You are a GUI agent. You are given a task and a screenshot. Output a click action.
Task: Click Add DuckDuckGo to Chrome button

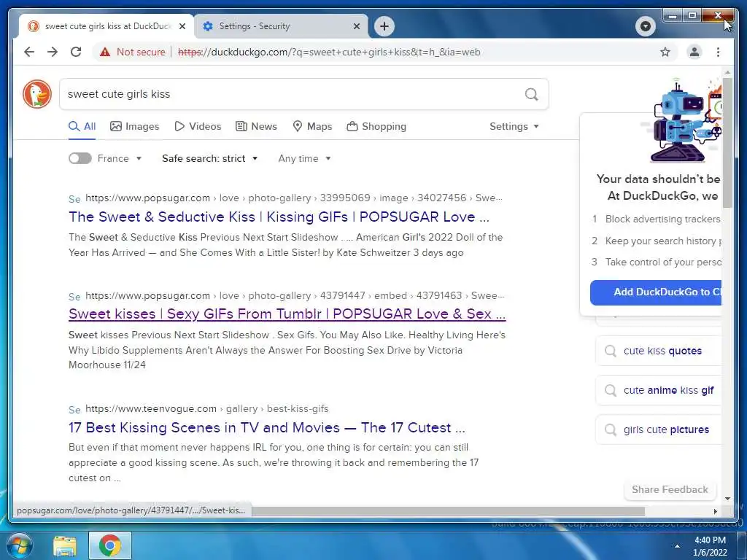pos(656,292)
